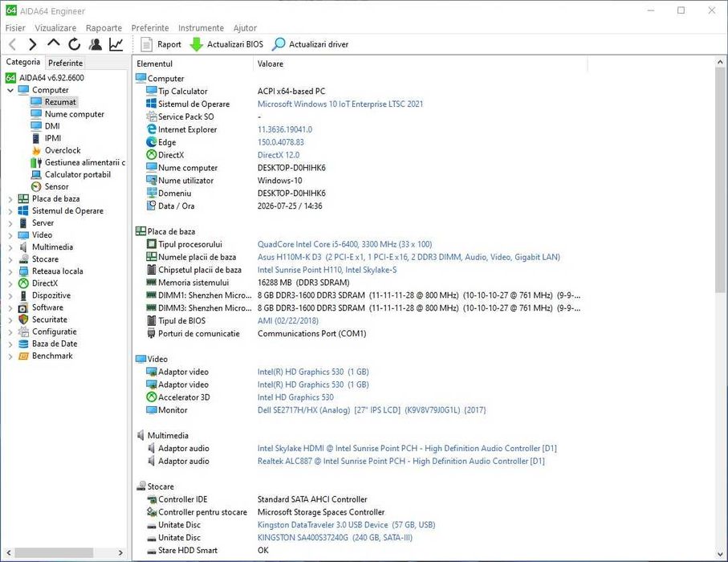Click the Asus H110M-K D3 motherboard link
The height and width of the screenshot is (562, 728).
pos(409,257)
